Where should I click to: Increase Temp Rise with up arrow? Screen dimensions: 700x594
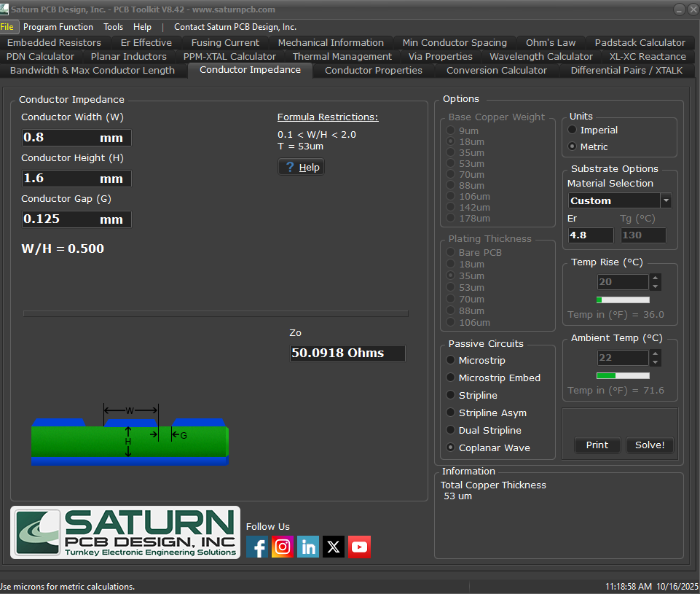click(x=656, y=278)
